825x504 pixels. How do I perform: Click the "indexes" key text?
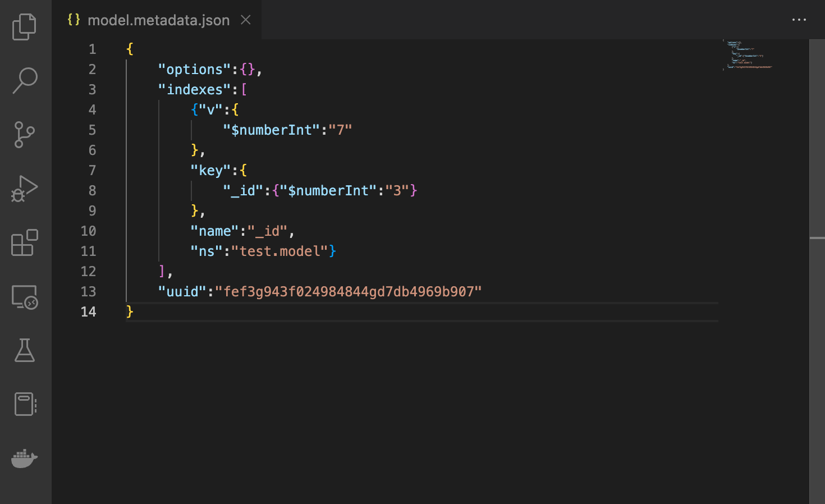pos(194,90)
